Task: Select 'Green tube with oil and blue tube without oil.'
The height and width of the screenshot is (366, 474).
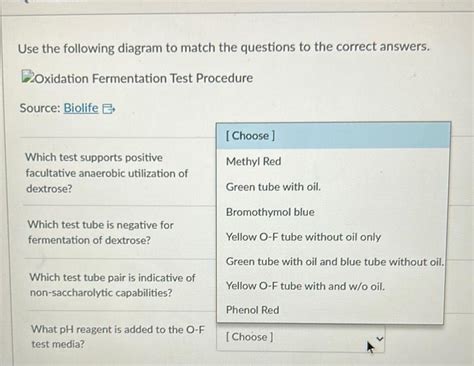Action: point(335,262)
